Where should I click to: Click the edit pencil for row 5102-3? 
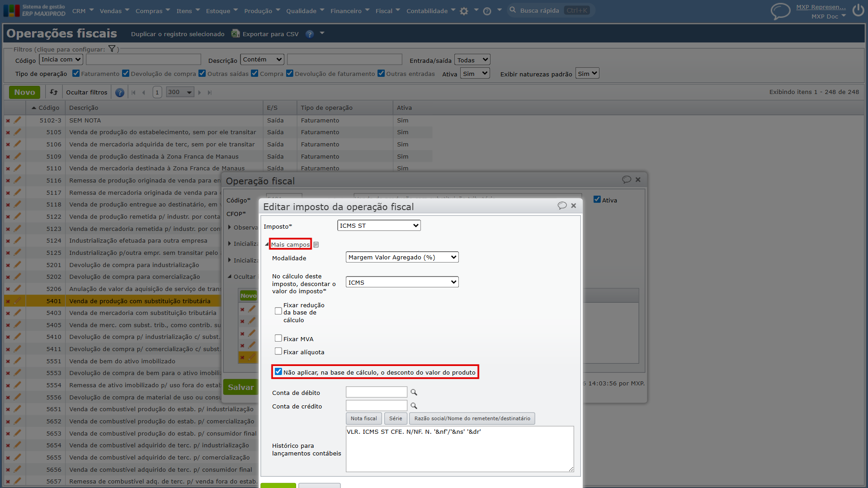(17, 120)
